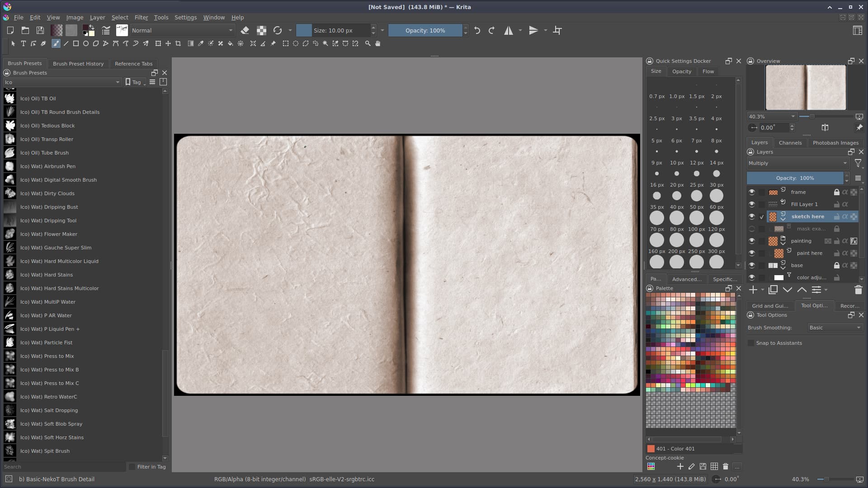The image size is (868, 488).
Task: Select the Wat) Salt Dropping brush preset
Action: point(49,410)
